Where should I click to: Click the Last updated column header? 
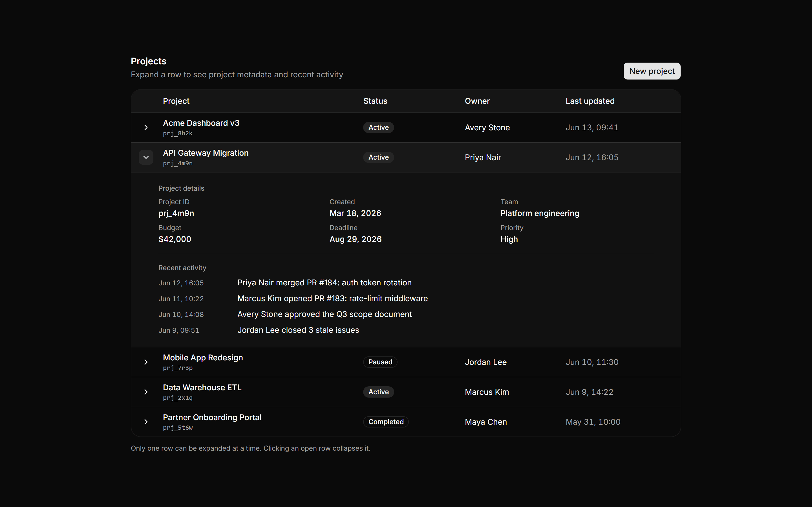tap(590, 101)
